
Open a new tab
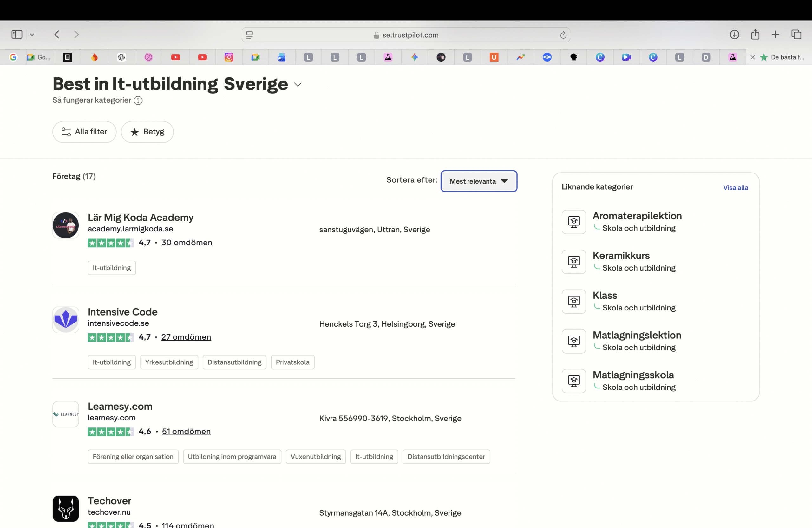775,35
